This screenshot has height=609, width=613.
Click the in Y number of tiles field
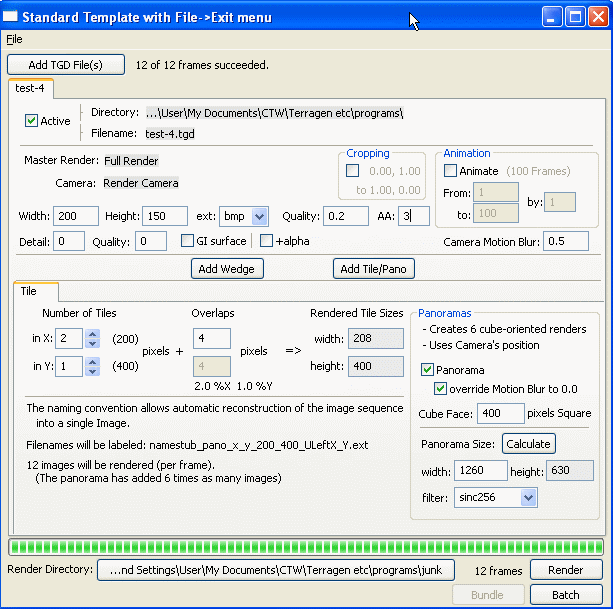(x=69, y=366)
